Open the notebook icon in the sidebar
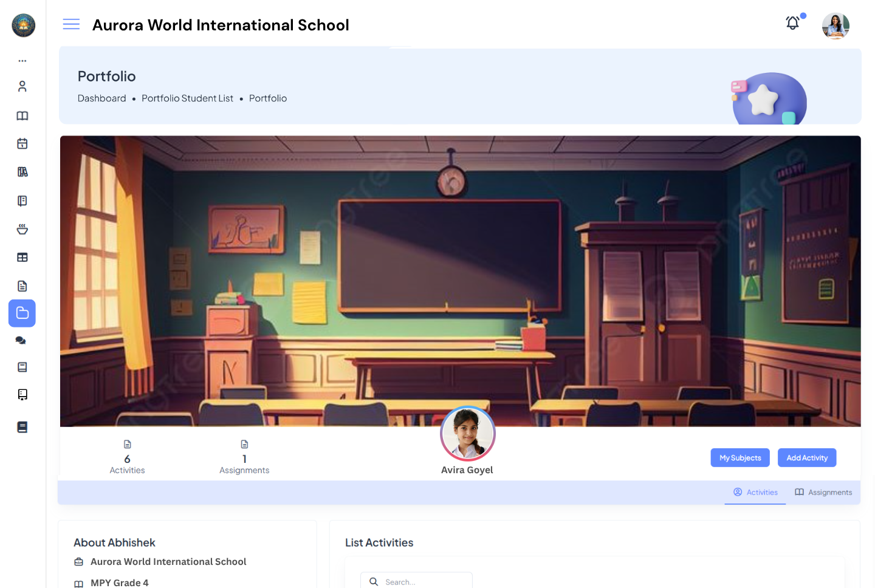875x588 pixels. (22, 200)
